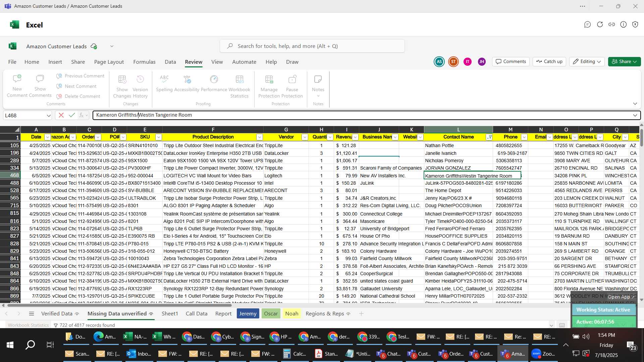Image resolution: width=644 pixels, height=362 pixels.
Task: Click the New Comment icon
Action: click(x=17, y=86)
